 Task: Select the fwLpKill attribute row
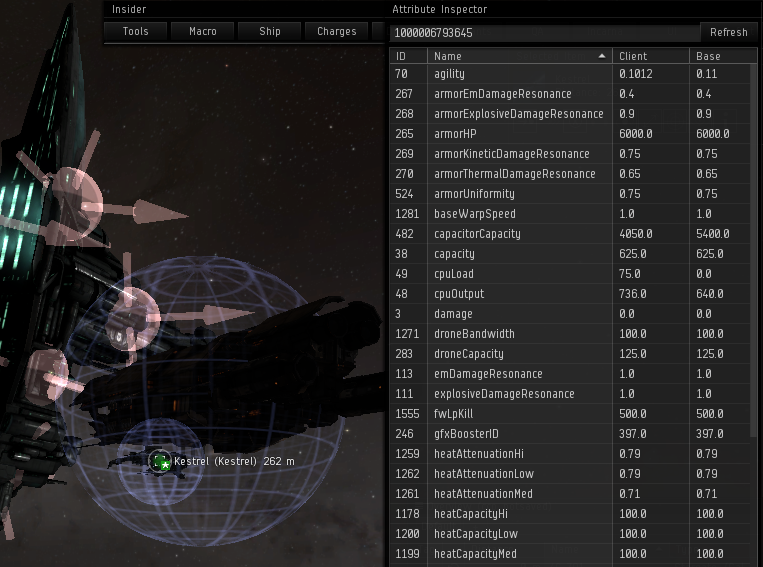[570, 414]
